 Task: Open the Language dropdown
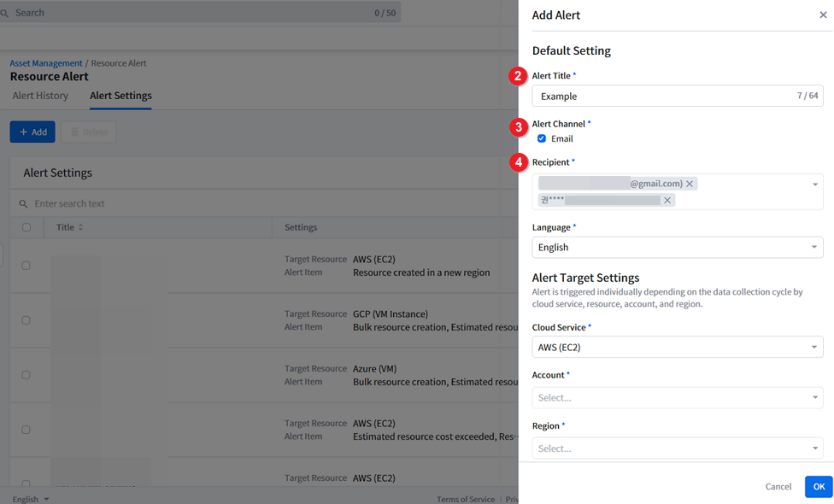point(677,248)
